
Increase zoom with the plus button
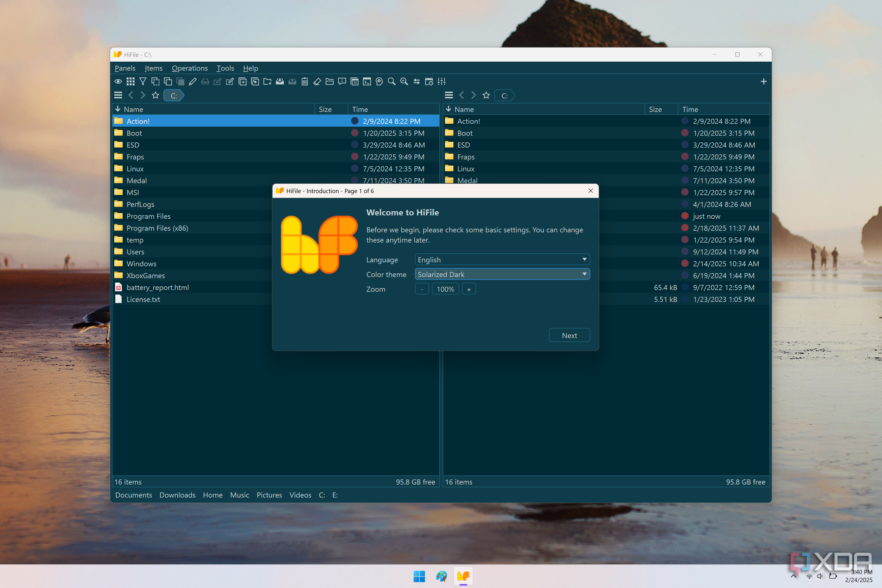point(469,289)
